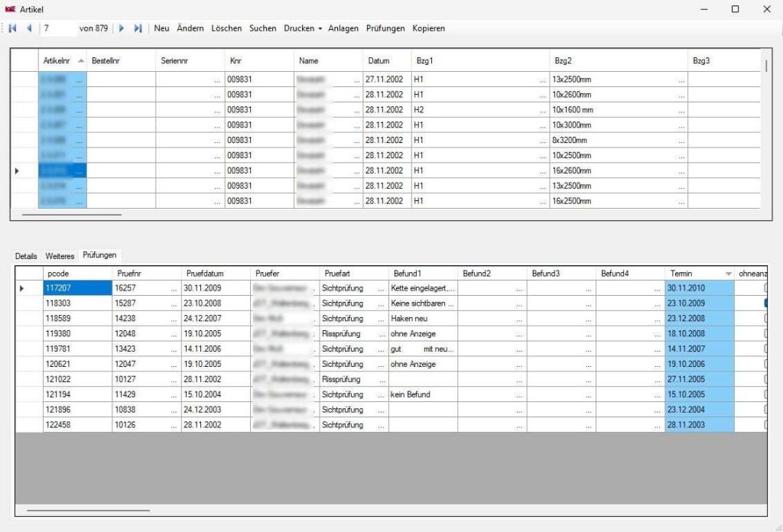
Task: Open the Drucken dropdown arrow
Action: coord(320,29)
